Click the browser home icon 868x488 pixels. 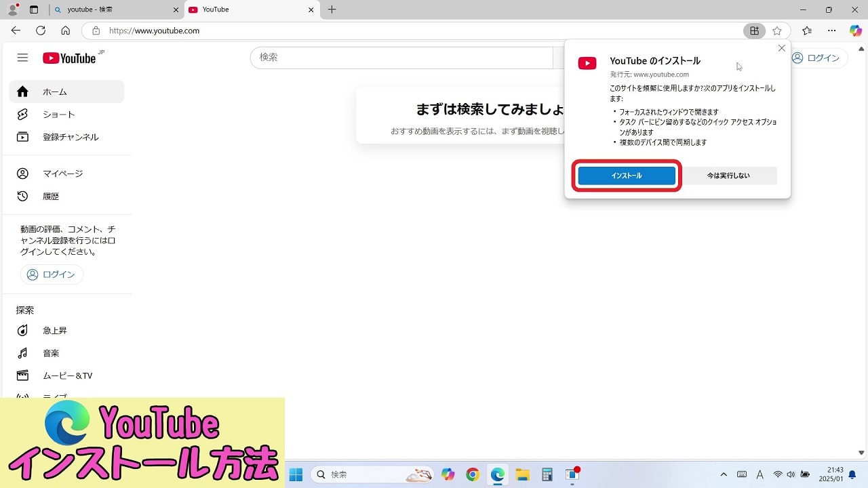(65, 30)
